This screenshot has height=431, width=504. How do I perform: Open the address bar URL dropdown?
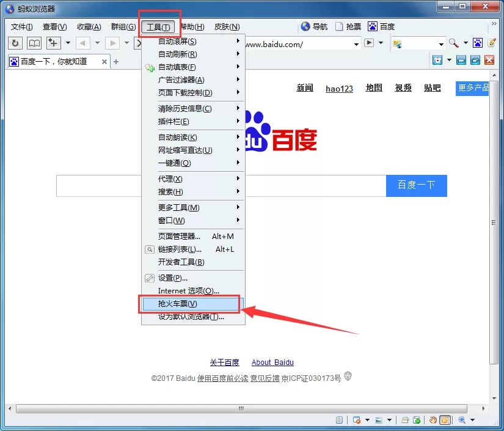point(356,44)
